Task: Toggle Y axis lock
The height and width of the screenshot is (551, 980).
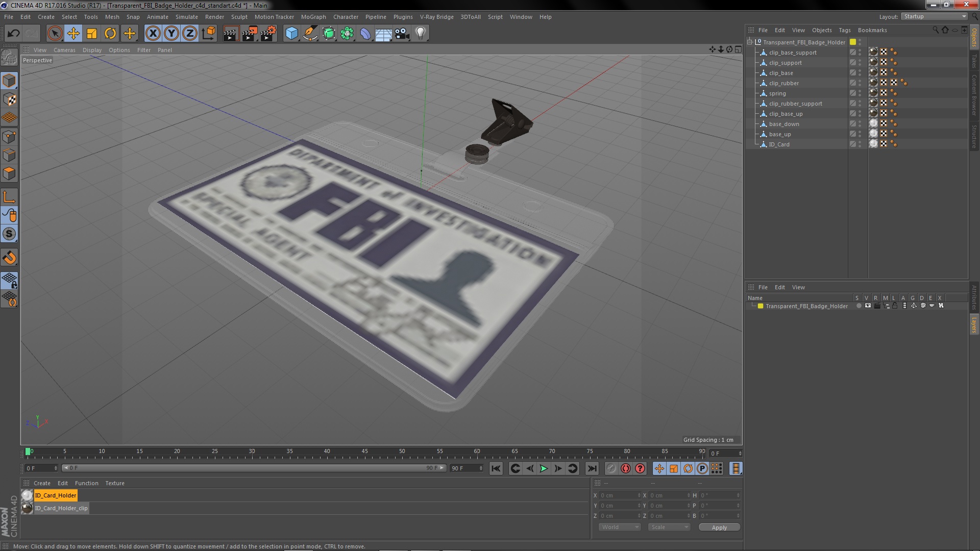Action: click(171, 34)
